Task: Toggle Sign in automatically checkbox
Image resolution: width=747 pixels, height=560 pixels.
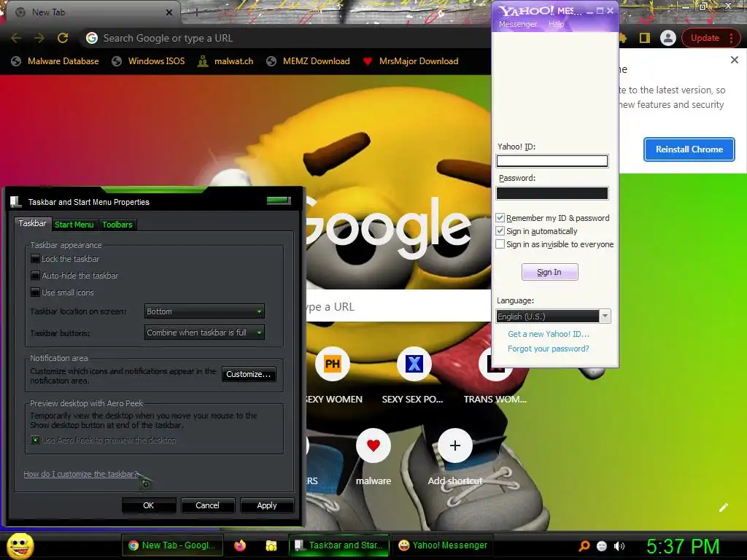Action: click(500, 231)
